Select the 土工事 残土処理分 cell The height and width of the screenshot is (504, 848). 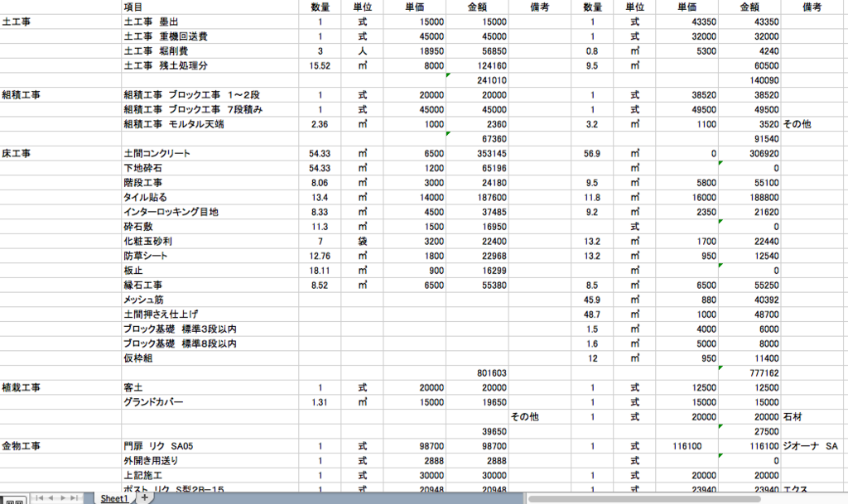pyautogui.click(x=210, y=66)
